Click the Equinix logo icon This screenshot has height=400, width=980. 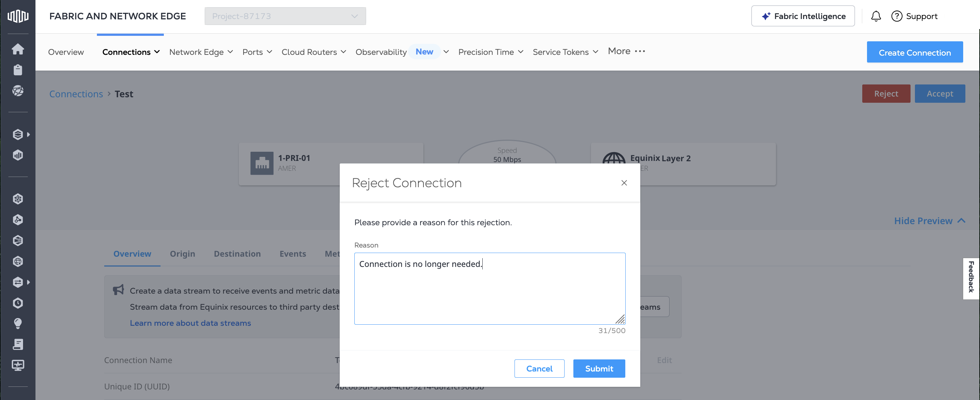tap(18, 16)
